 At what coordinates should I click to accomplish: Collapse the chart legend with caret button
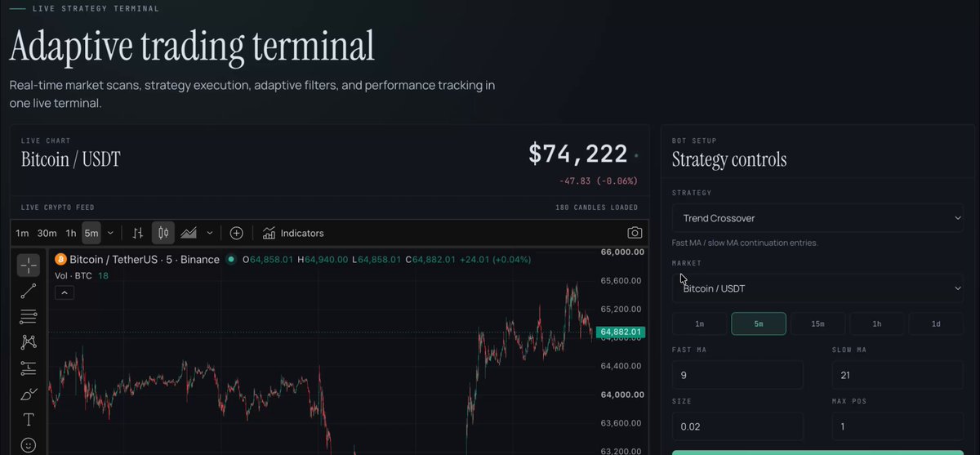tap(65, 292)
